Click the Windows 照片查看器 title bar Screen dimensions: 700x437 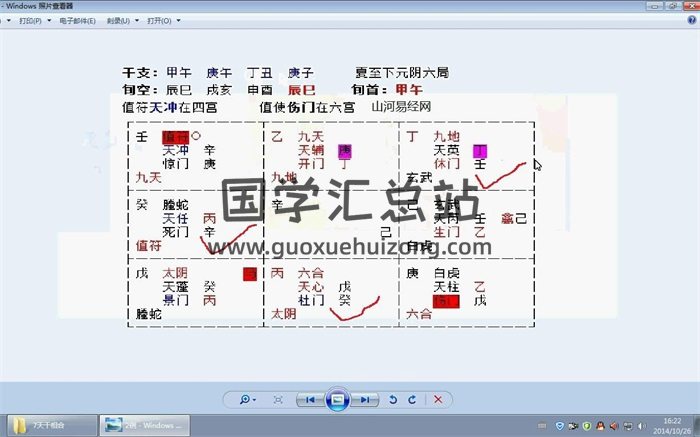pos(300,6)
